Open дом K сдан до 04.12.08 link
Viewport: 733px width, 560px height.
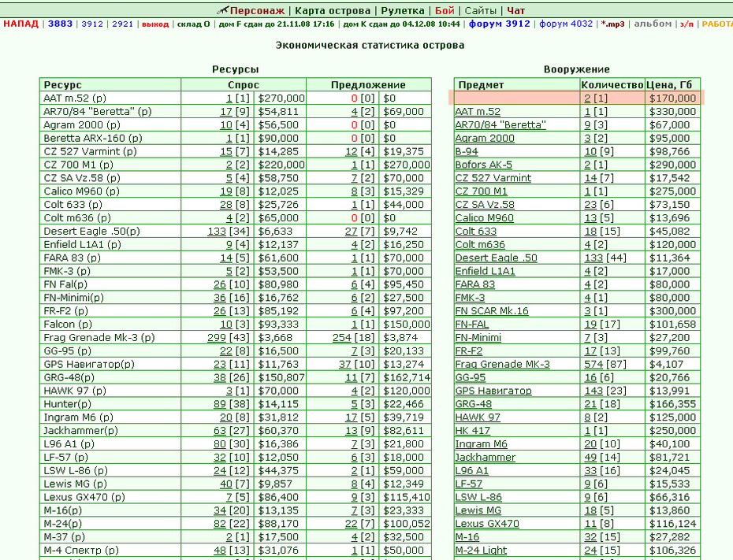[x=401, y=24]
